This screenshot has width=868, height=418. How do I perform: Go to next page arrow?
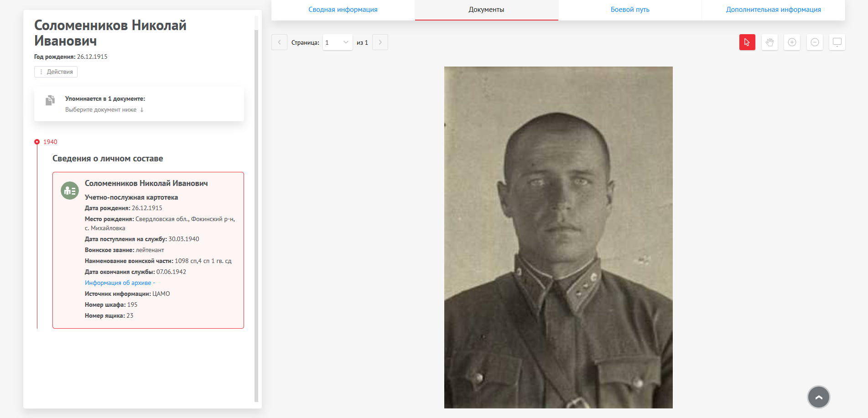(380, 42)
